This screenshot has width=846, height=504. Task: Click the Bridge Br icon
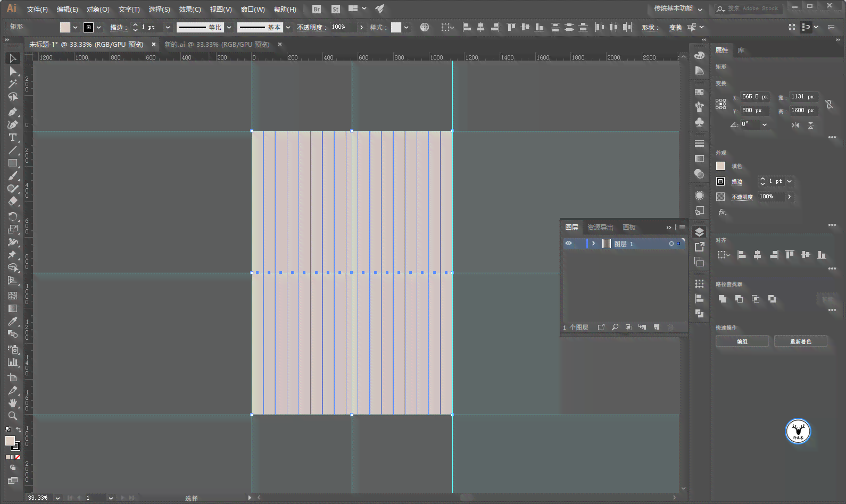[x=317, y=9]
